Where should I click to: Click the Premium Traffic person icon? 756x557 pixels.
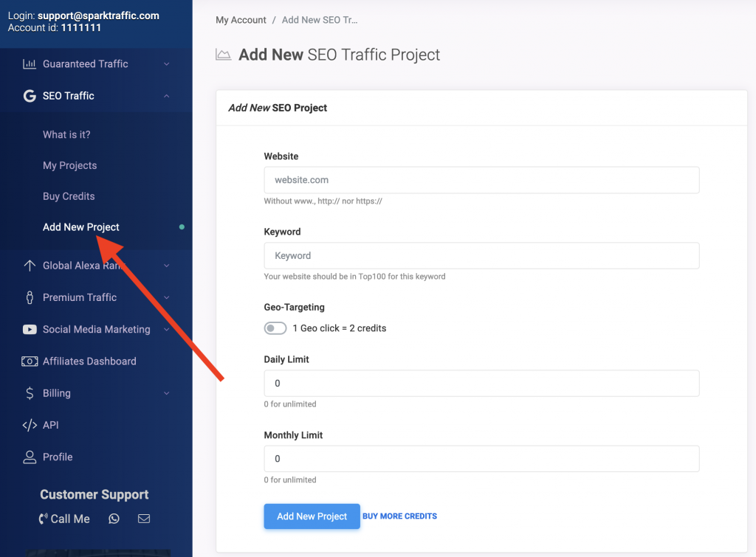coord(30,297)
